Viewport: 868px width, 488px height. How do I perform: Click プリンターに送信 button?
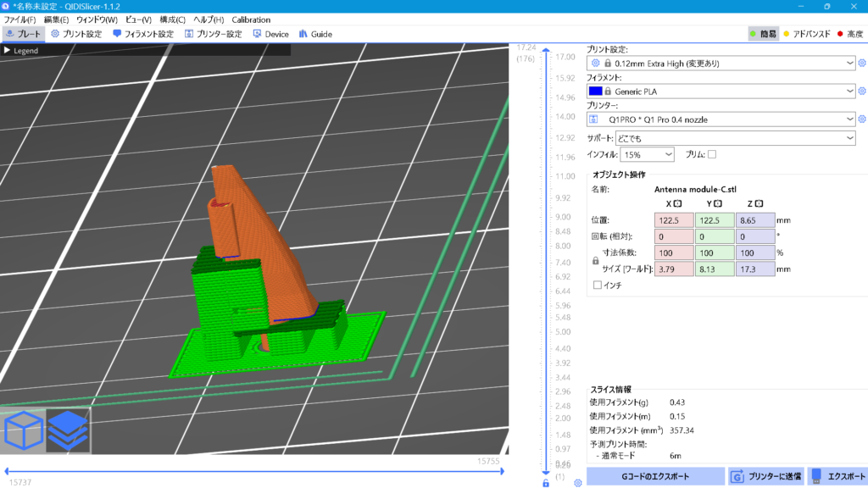click(767, 476)
